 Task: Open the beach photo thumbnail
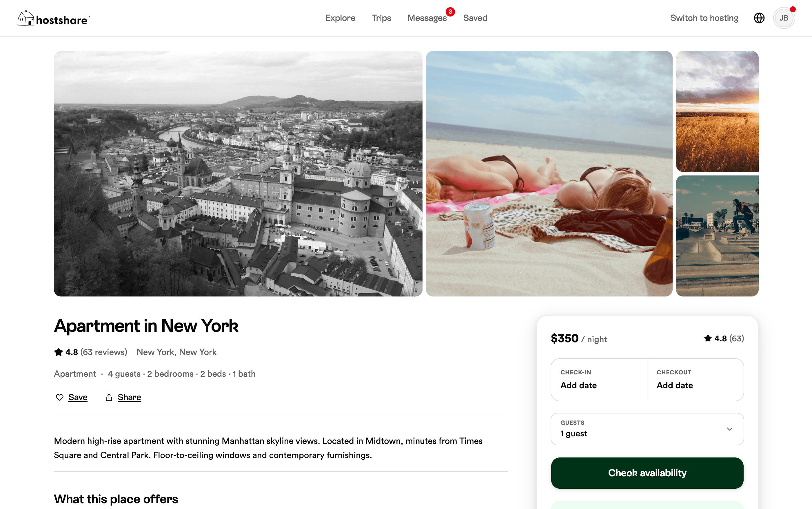549,174
